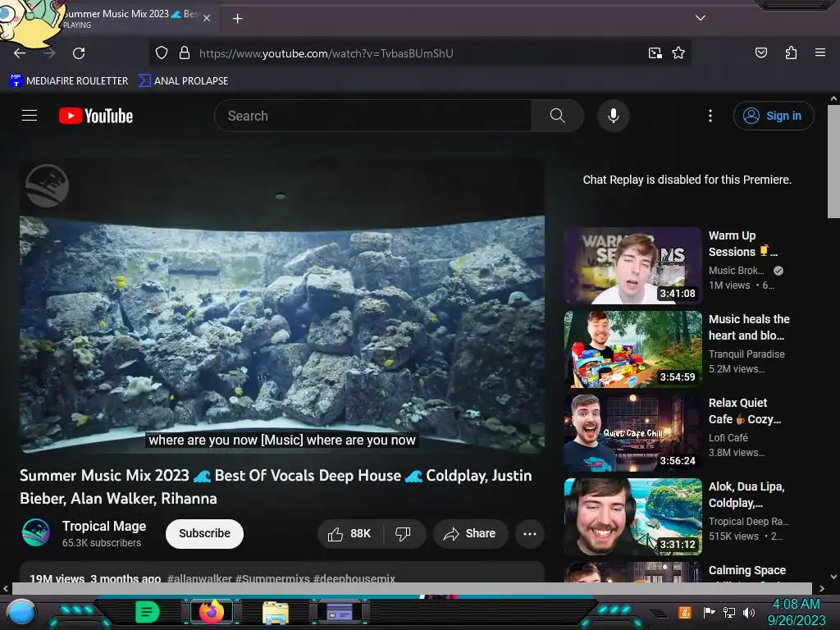Open the #allanwalker hashtag

(199, 578)
